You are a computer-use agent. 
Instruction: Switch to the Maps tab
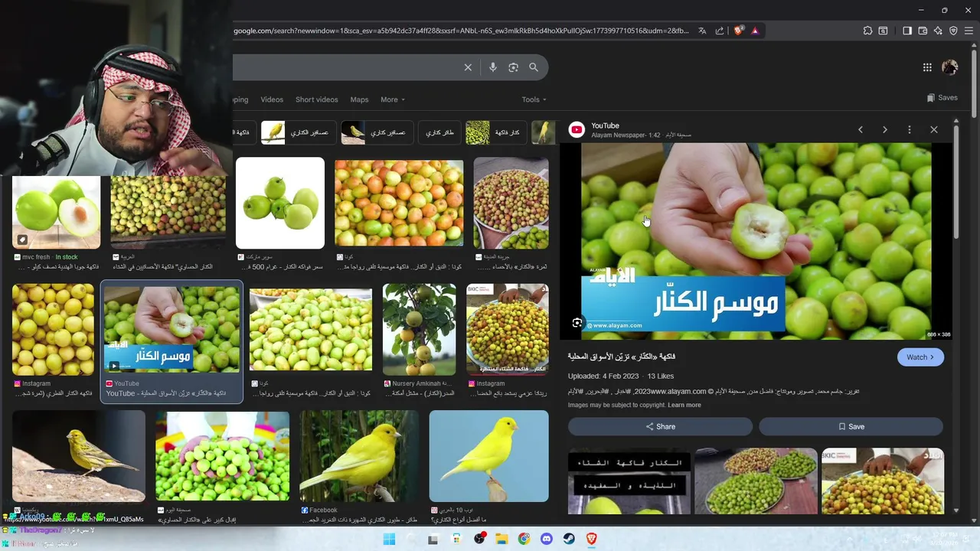(359, 99)
